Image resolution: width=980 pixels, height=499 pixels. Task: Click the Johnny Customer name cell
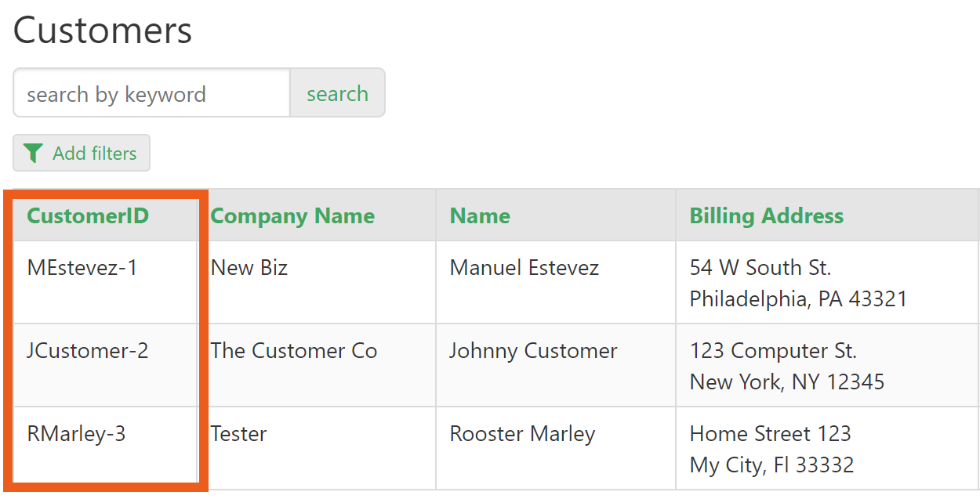pyautogui.click(x=533, y=351)
